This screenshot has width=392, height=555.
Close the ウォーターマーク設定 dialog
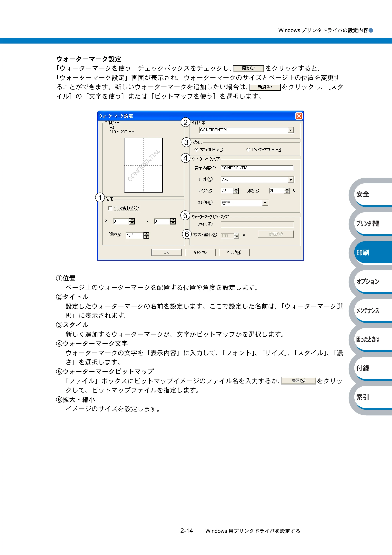tap(299, 116)
